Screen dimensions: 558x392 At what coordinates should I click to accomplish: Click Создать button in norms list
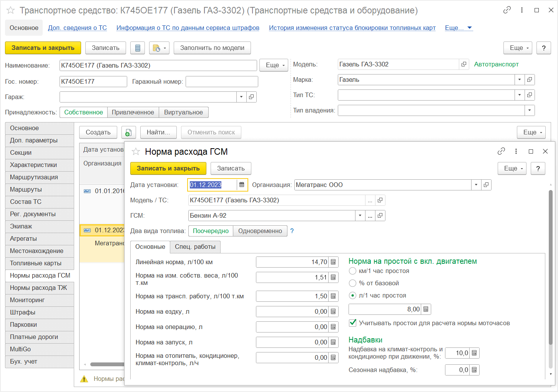tap(98, 132)
